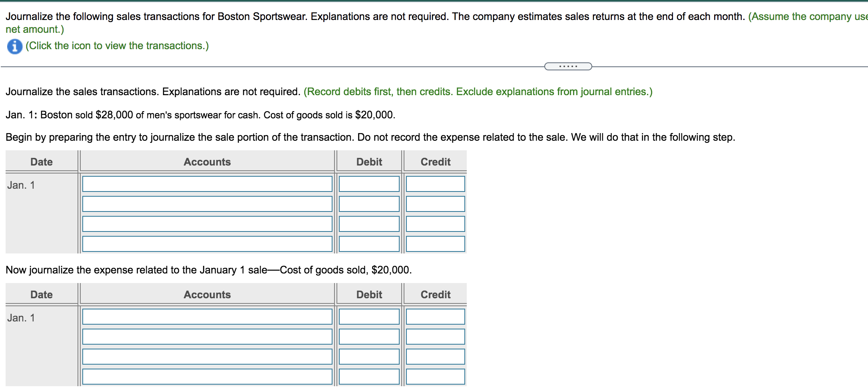Select the third Accounts row in the sale entry
Viewport: 868px width, 391px height.
pyautogui.click(x=207, y=223)
